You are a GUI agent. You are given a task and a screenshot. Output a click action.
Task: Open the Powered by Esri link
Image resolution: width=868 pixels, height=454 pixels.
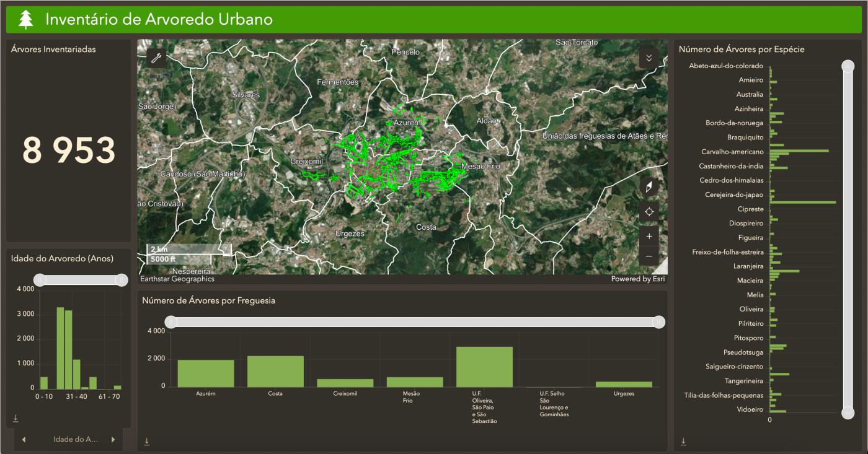(638, 279)
